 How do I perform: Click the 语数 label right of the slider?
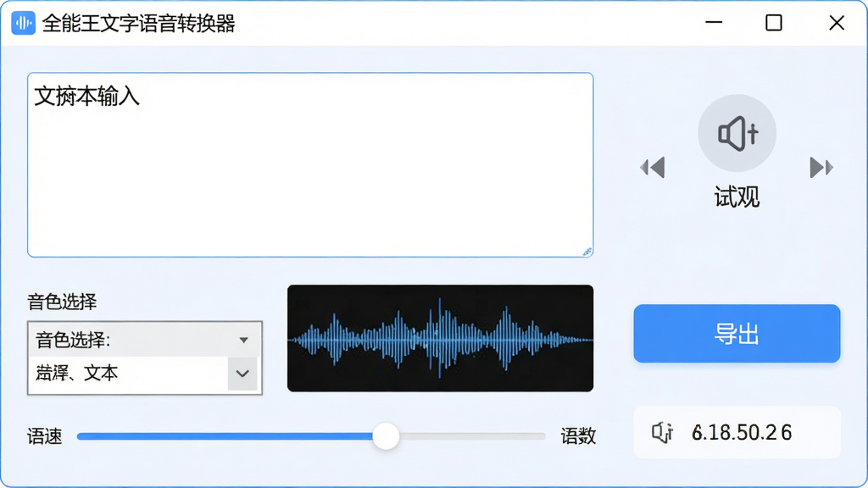click(x=578, y=436)
